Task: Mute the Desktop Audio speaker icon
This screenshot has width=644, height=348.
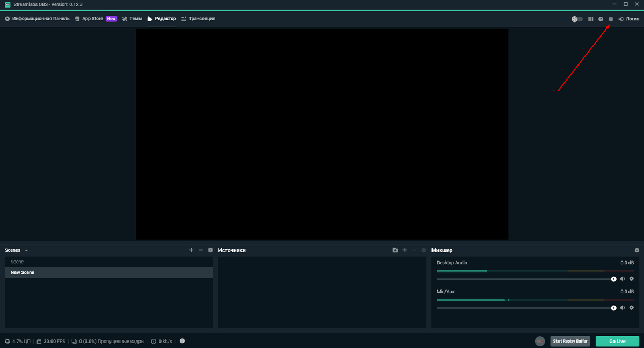Action: (x=623, y=279)
